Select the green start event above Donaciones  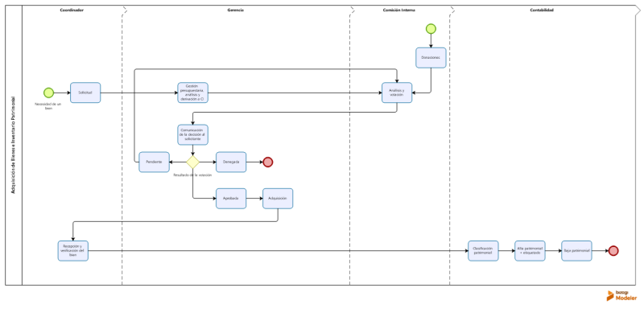[x=431, y=29]
